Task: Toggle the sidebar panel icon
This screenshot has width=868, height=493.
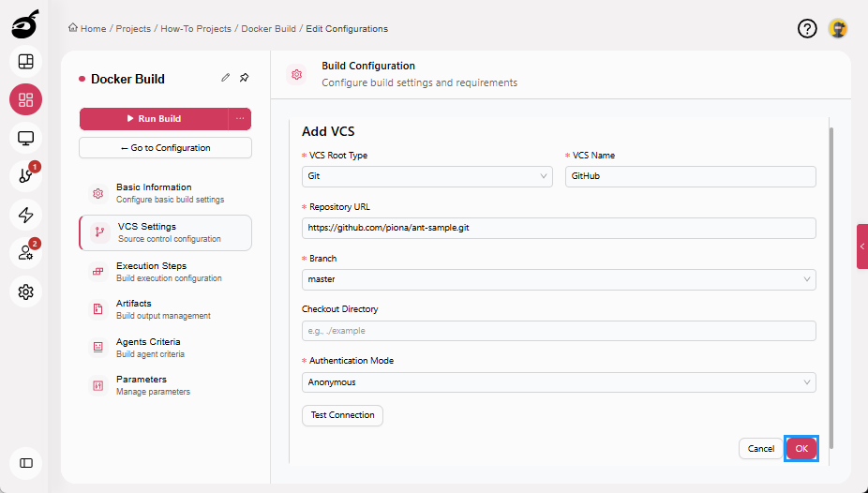Action: coord(25,463)
